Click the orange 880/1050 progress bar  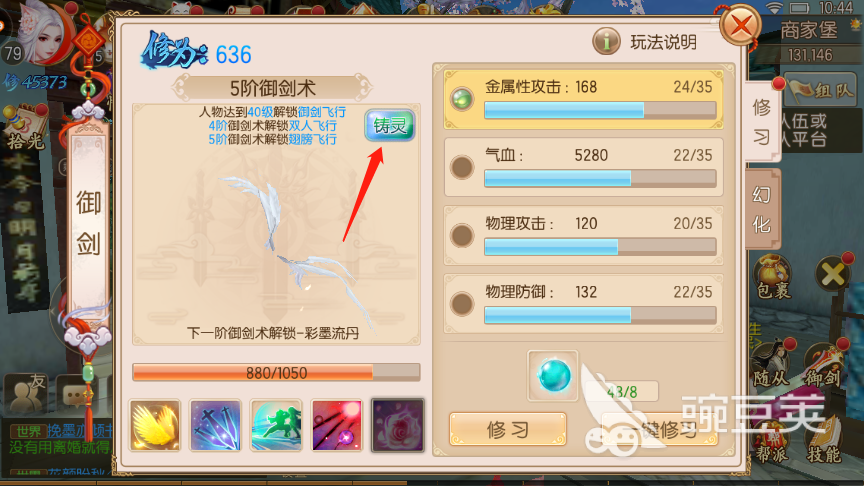pos(276,373)
